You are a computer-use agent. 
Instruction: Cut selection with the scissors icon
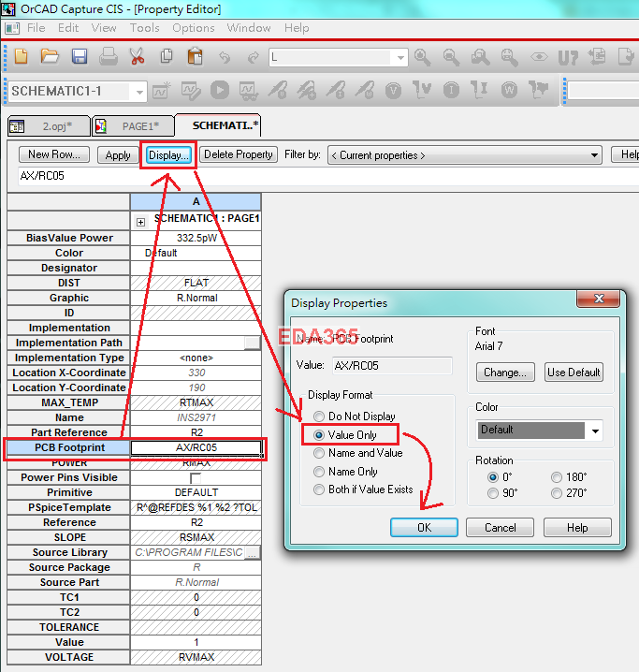(x=137, y=56)
